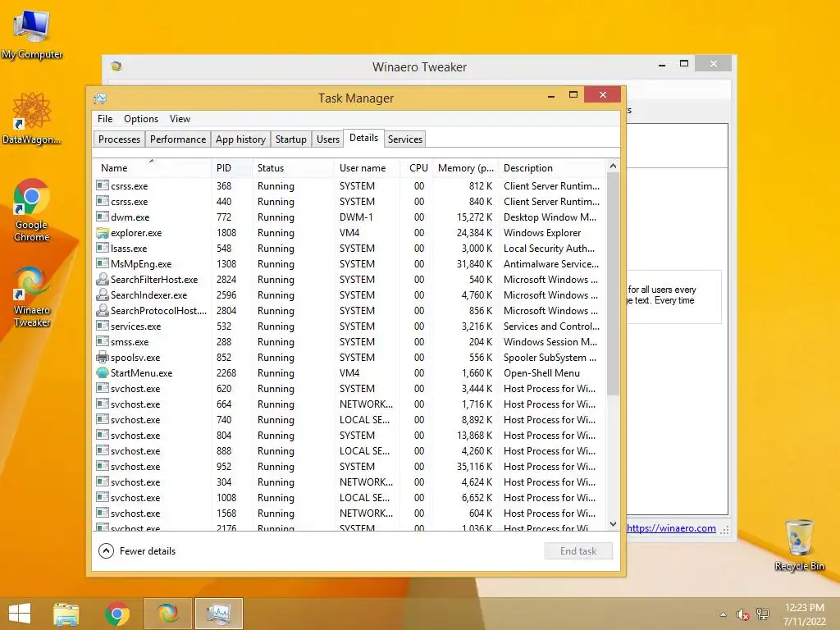
Task: Switch to the Performance tab
Action: tap(178, 139)
